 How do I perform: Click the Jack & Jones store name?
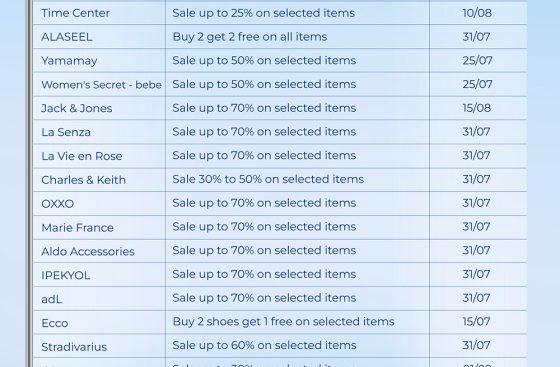(x=77, y=109)
